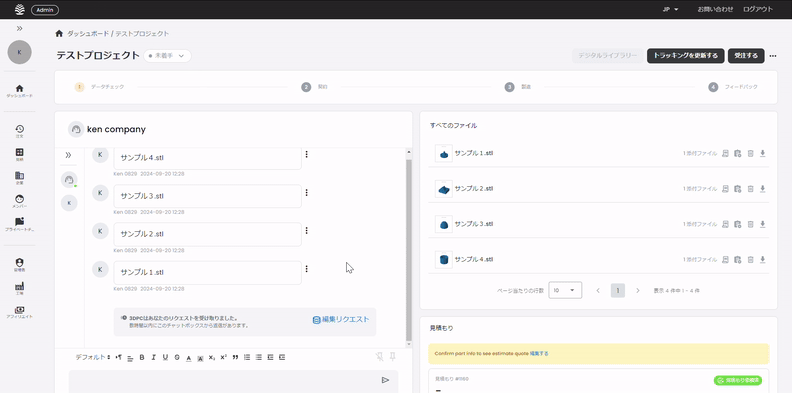
Task: Expand the left sidebar with double chevron
Action: (19, 28)
